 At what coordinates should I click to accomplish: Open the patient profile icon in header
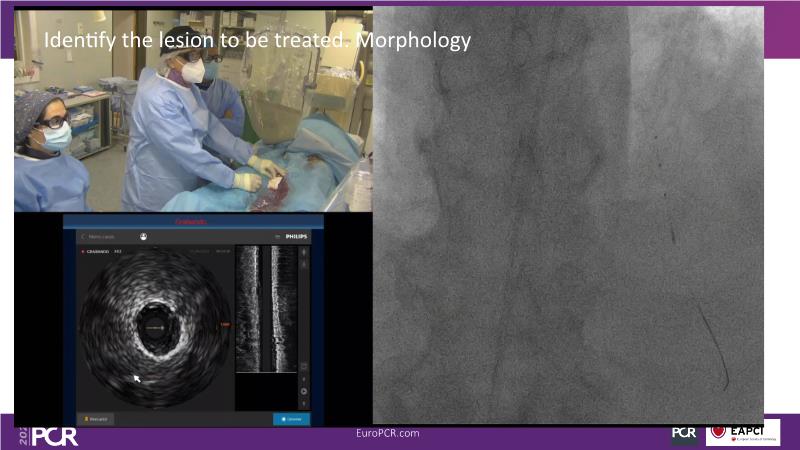144,237
